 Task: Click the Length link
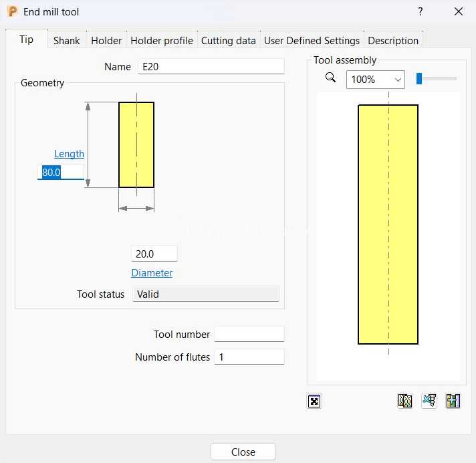coord(70,154)
